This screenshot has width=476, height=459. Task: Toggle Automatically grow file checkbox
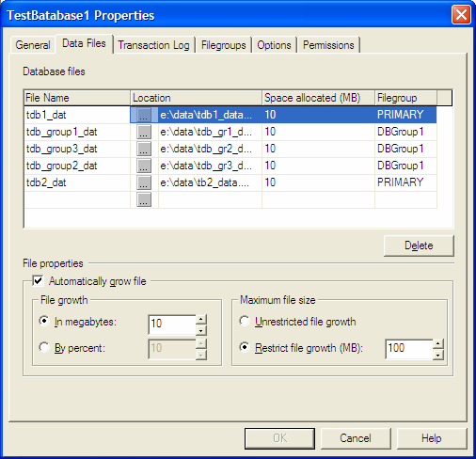(x=39, y=280)
